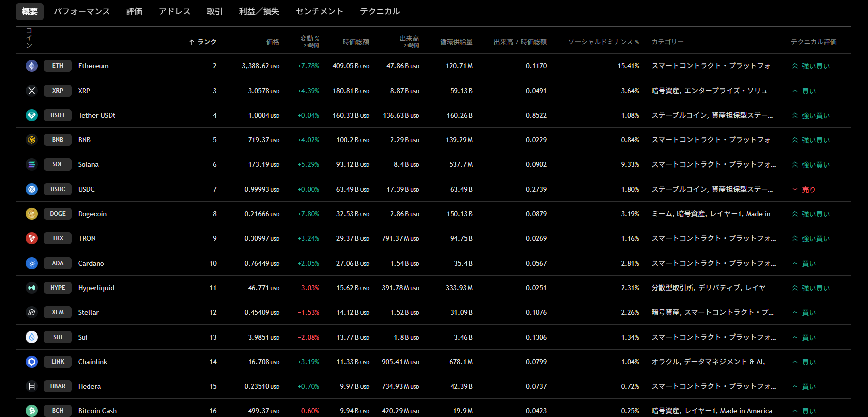Screen dimensions: 868x417
Task: Click XRP's 買い technical rating
Action: tap(804, 91)
